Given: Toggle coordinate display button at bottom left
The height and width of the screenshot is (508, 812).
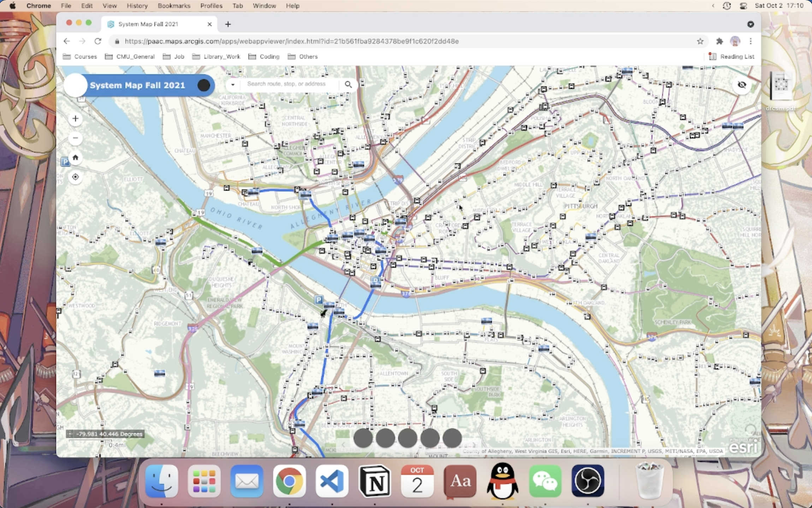Looking at the screenshot, I should pyautogui.click(x=70, y=434).
